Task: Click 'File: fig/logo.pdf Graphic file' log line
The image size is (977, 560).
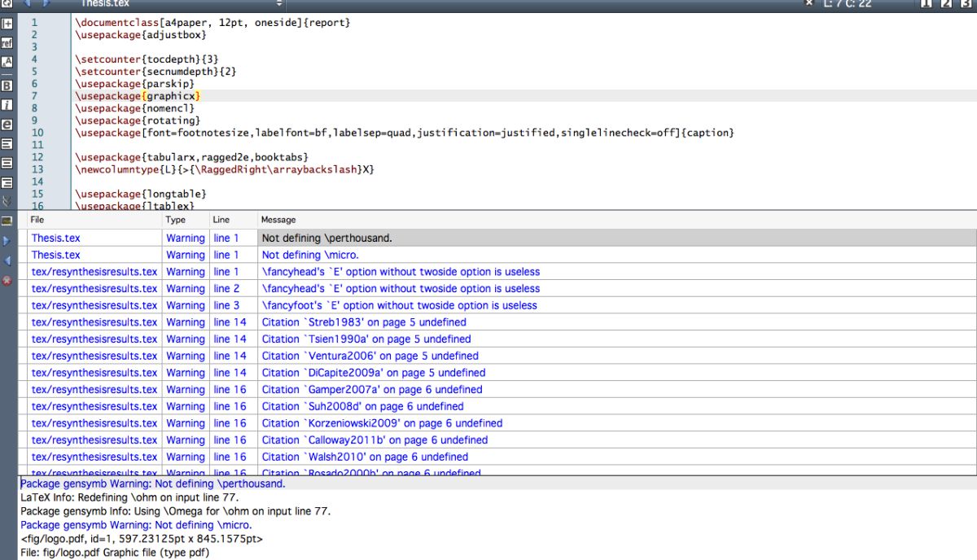Action: (x=115, y=553)
